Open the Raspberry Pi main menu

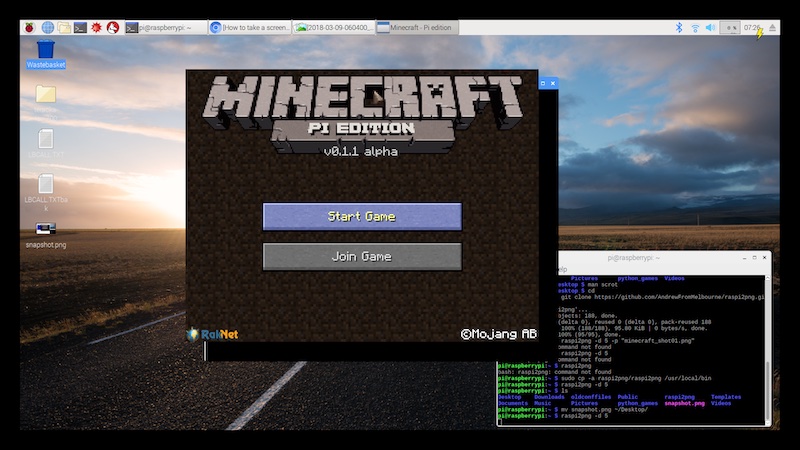pos(30,28)
